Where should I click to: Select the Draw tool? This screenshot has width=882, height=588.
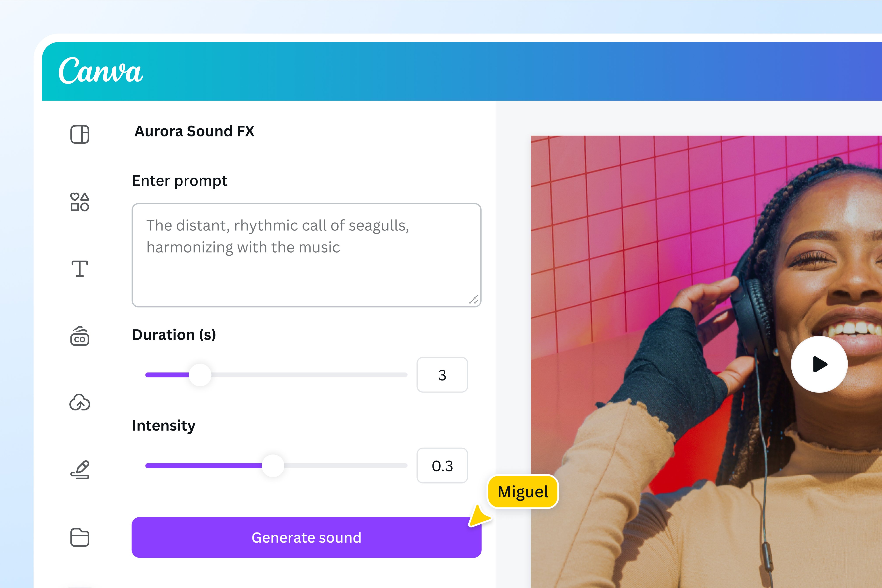click(80, 469)
